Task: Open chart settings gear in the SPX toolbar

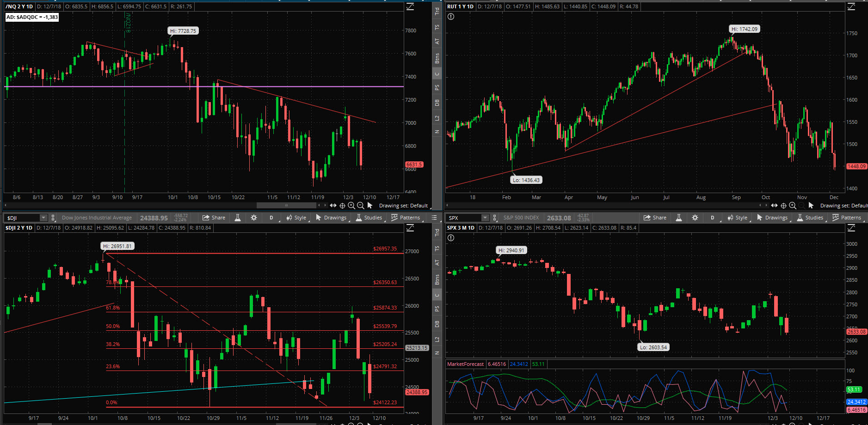Action: pos(695,218)
